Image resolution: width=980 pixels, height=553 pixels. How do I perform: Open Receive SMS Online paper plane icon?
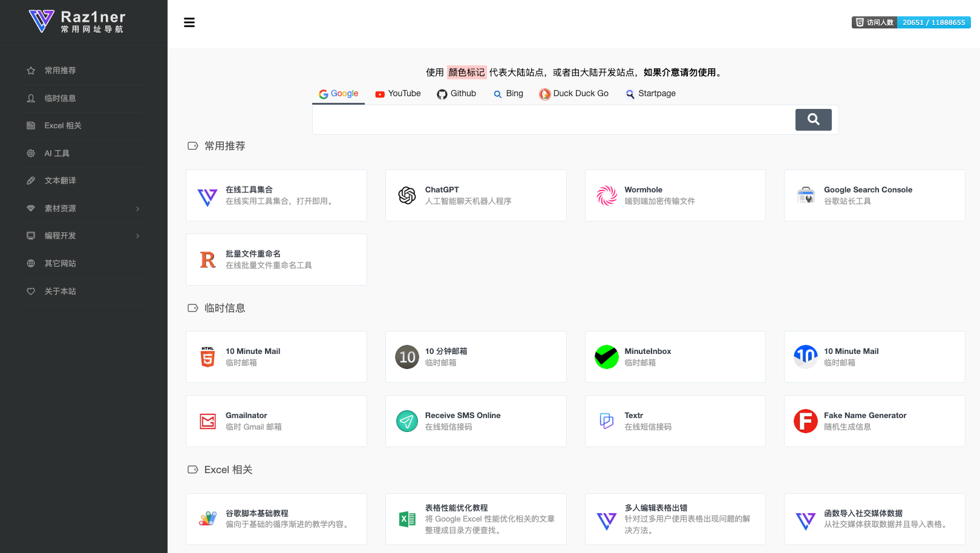tap(407, 421)
